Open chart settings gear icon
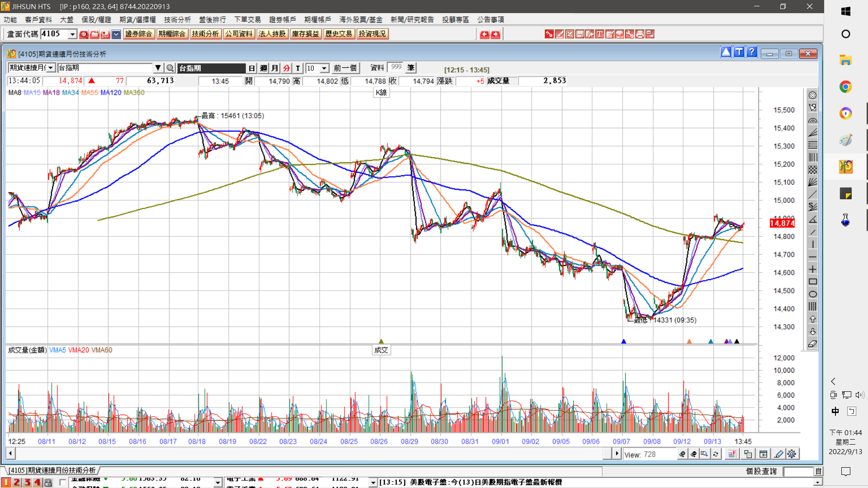Viewport: 868px width, 488px height. (792, 454)
